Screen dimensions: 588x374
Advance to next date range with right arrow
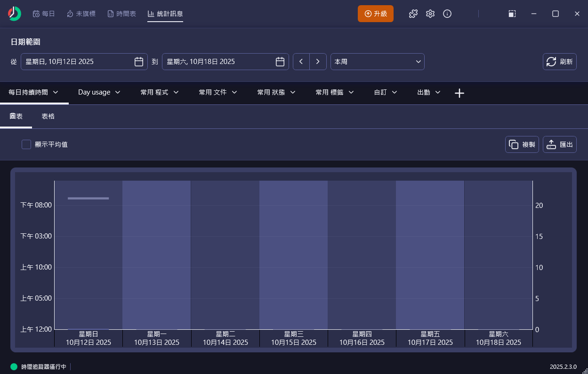318,62
